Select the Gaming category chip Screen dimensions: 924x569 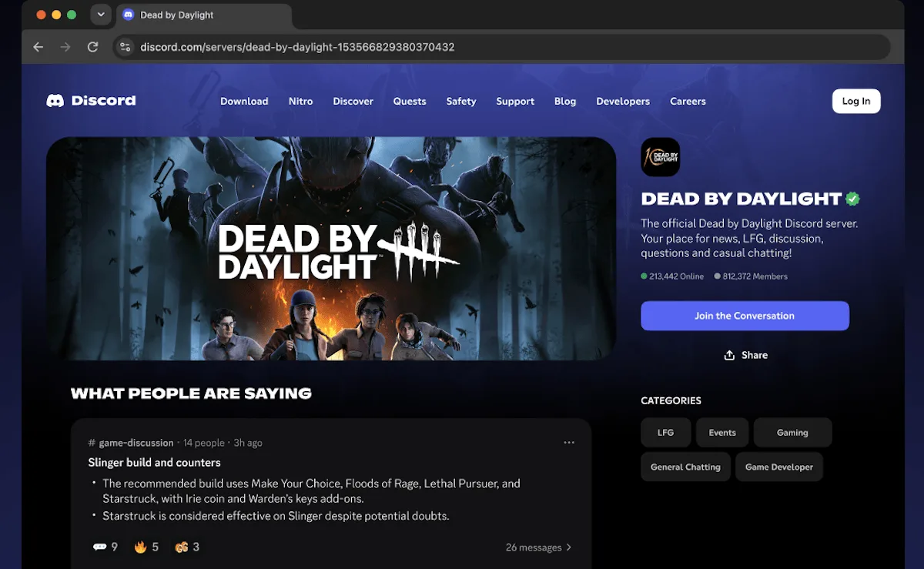792,433
